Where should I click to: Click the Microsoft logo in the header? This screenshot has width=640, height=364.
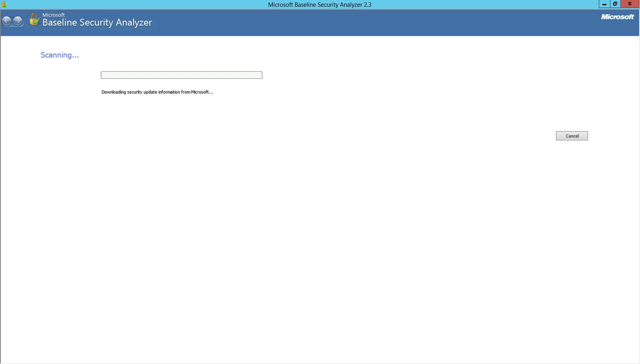click(x=618, y=17)
